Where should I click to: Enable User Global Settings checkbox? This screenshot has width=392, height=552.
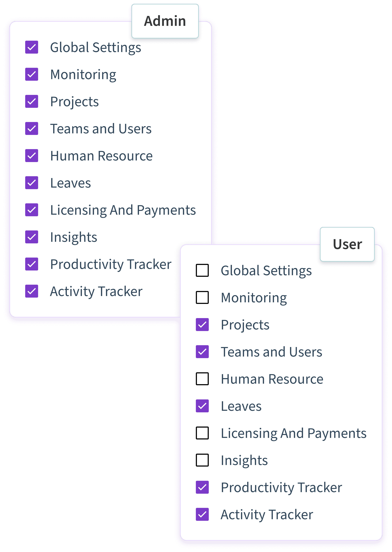pos(202,270)
